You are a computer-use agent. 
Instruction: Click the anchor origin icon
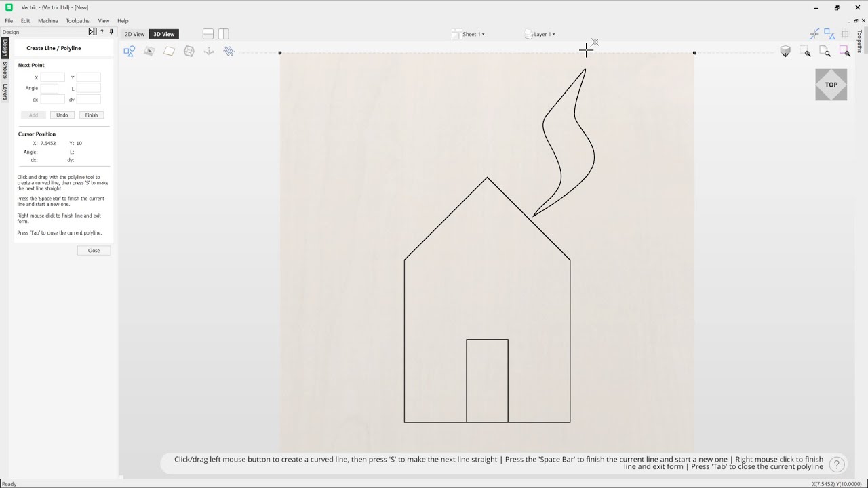209,51
